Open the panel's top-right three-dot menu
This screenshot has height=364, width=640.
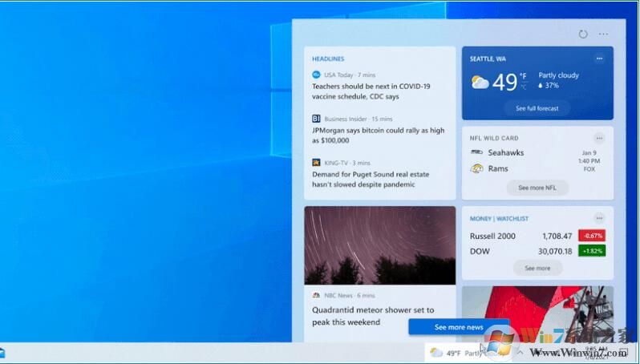(x=603, y=34)
